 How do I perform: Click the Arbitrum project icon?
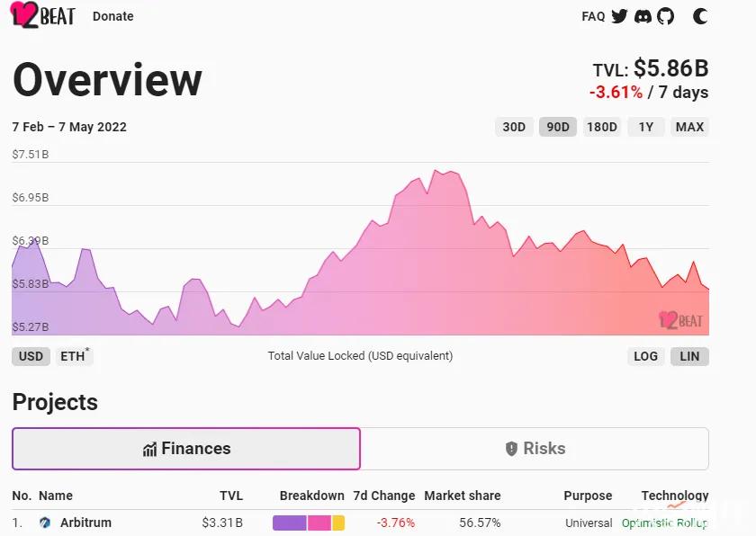pyautogui.click(x=46, y=523)
